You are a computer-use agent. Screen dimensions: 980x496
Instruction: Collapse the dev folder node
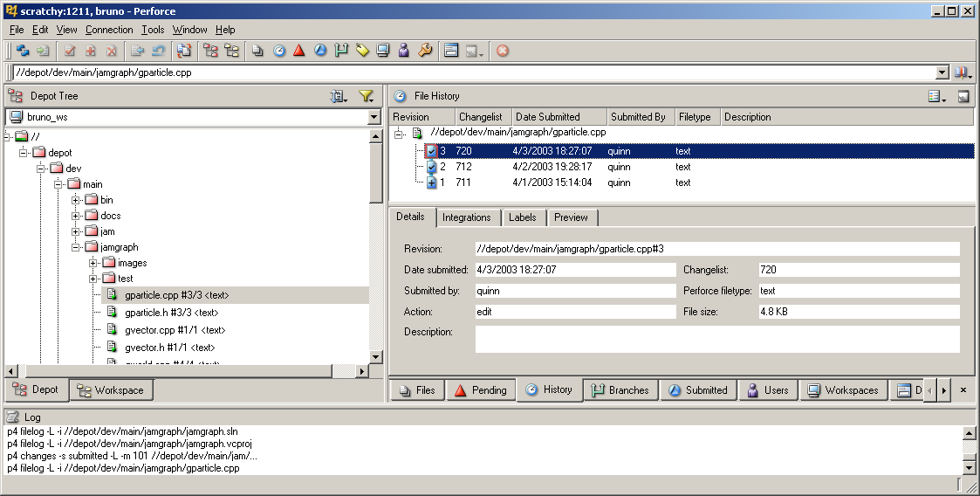[41, 168]
